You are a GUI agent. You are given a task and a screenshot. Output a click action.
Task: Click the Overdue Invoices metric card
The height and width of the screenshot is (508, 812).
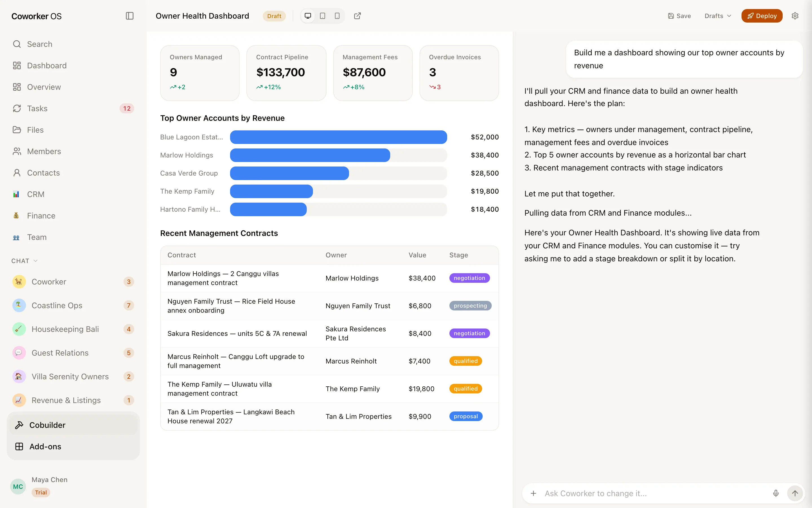tap(459, 73)
